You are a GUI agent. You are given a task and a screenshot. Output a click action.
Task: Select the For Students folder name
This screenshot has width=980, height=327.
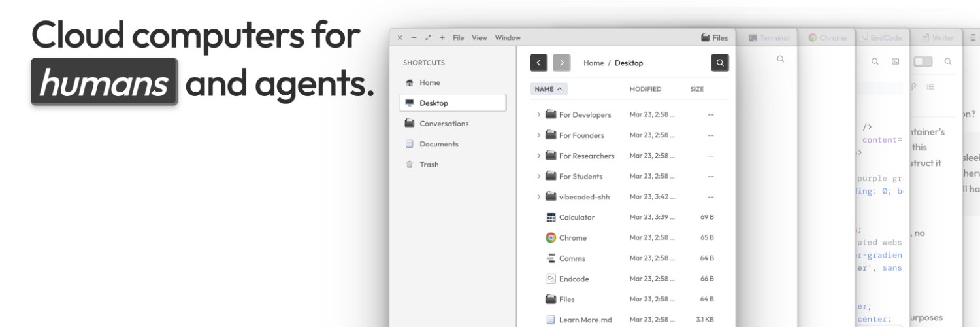[x=581, y=176]
